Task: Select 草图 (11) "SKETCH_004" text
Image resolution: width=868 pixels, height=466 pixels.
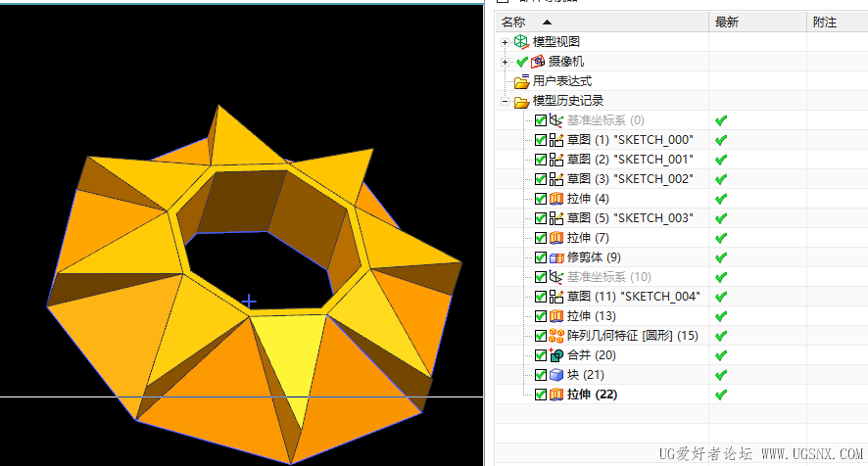Action: [633, 297]
